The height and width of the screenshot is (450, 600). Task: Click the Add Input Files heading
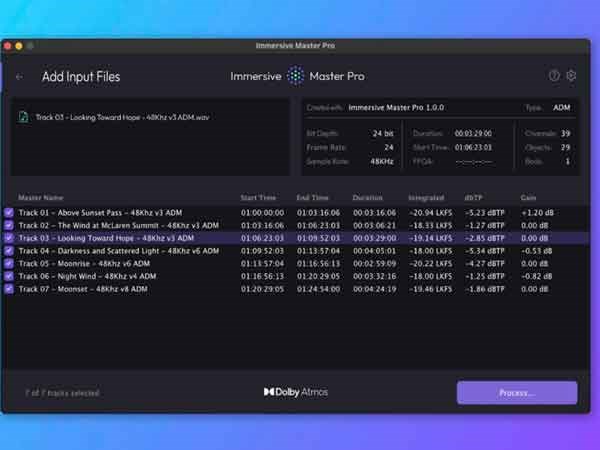click(81, 77)
